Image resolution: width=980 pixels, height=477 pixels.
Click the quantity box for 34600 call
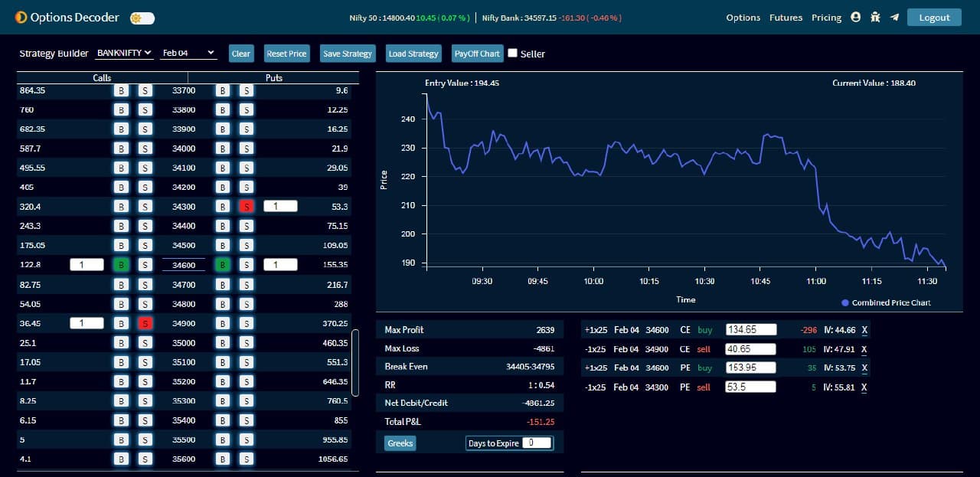[87, 264]
